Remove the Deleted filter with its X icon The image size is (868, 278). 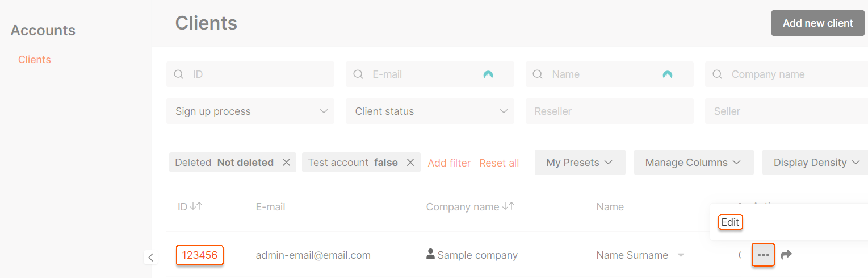(286, 163)
